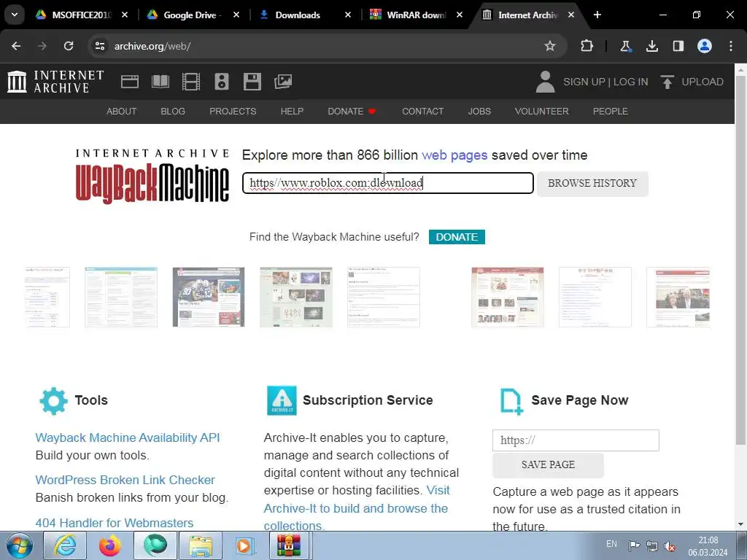Image resolution: width=747 pixels, height=560 pixels.
Task: View site information icon in address bar
Action: [99, 46]
